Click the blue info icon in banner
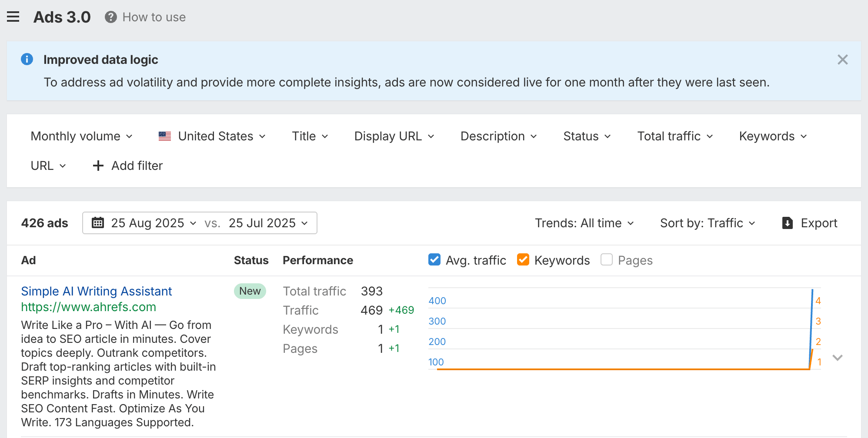868x438 pixels. click(27, 59)
